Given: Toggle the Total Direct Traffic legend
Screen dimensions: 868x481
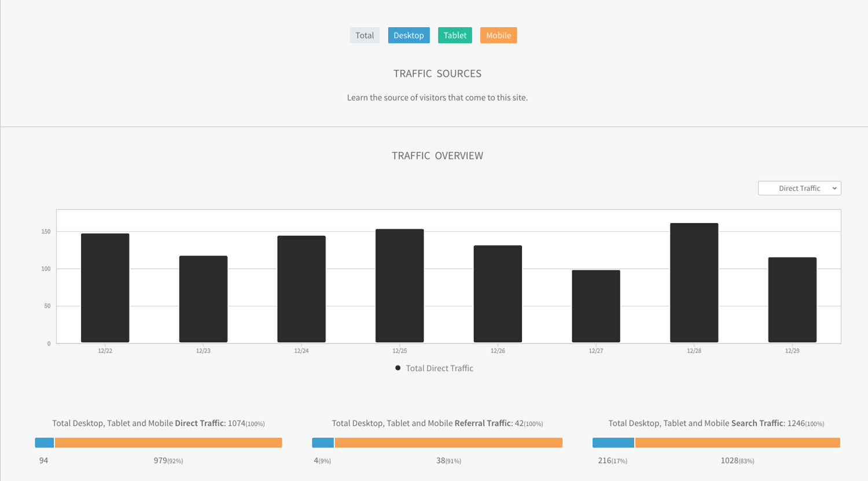Looking at the screenshot, I should pos(439,368).
